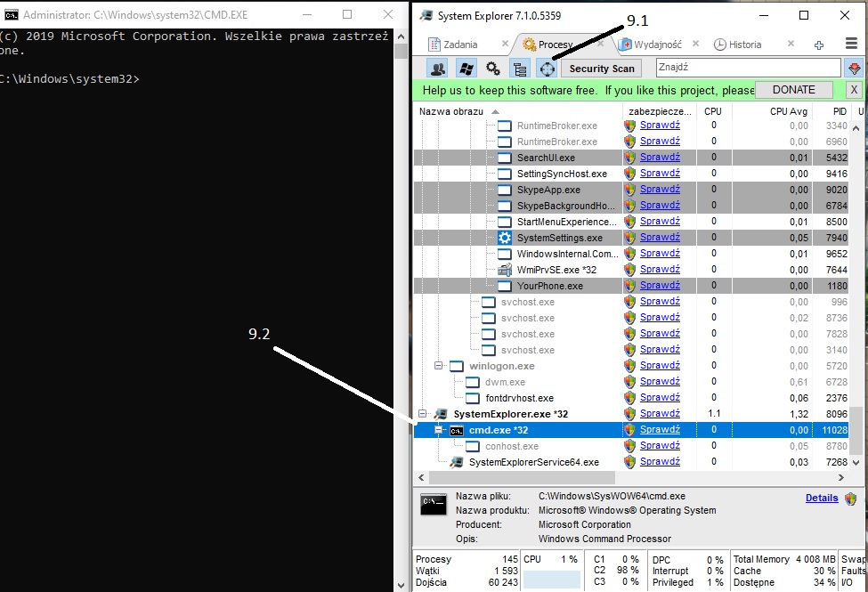Click the YourPhone.exe window icon
Screen dimensions: 868x592
504,286
